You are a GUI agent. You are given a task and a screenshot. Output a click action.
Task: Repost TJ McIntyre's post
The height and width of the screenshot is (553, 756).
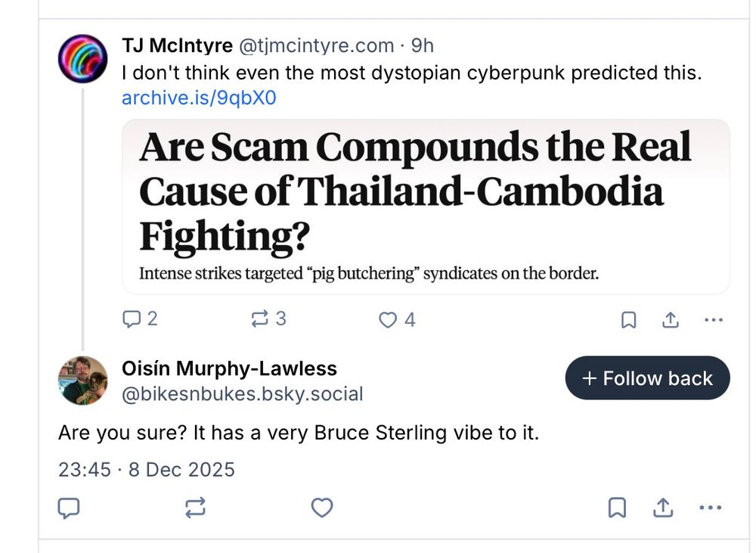pyautogui.click(x=259, y=320)
